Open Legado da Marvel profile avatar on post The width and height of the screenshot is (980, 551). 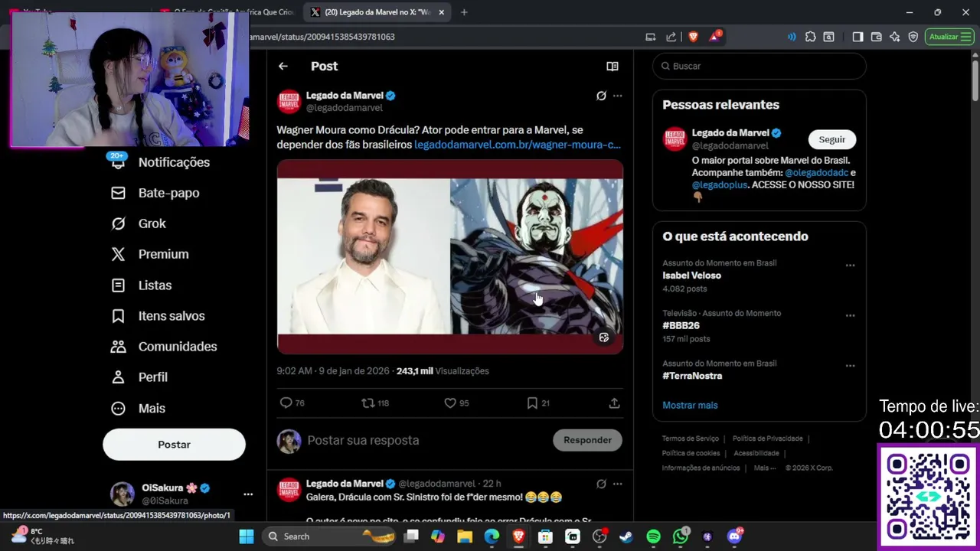pyautogui.click(x=289, y=101)
